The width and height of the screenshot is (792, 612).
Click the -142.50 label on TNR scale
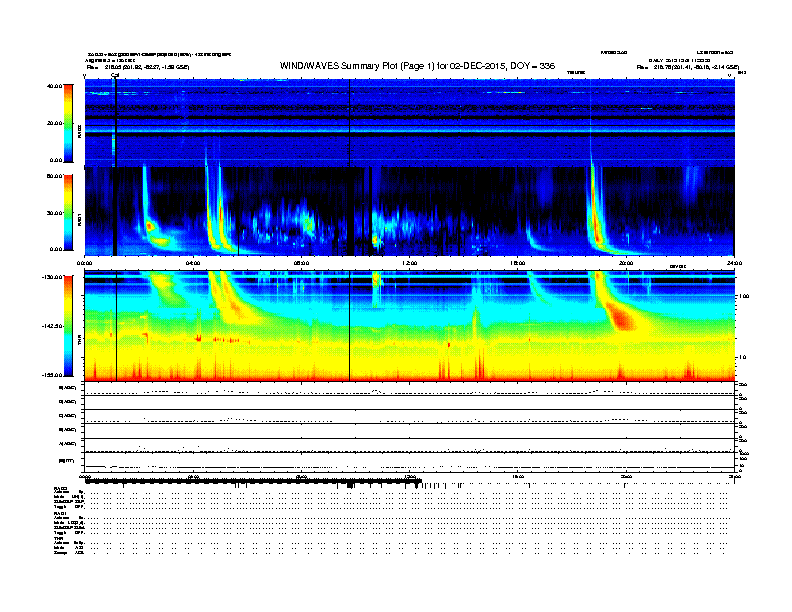coord(52,326)
